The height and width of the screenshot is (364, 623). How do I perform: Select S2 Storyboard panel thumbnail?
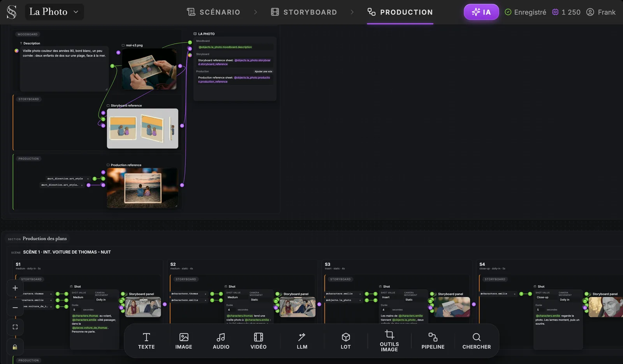coord(297,307)
